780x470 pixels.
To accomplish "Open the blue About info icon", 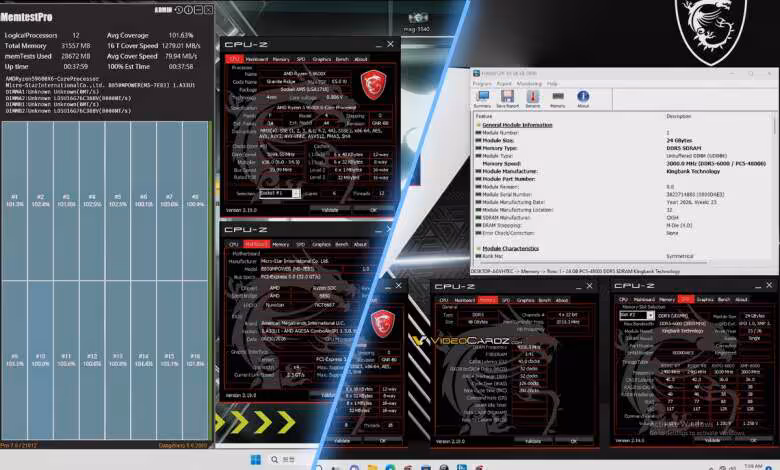I will coord(583,98).
